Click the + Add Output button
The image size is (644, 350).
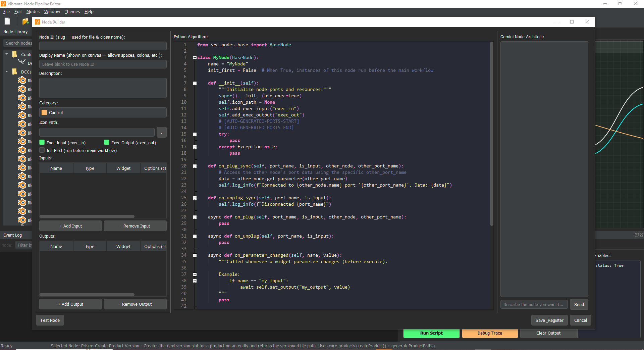(x=70, y=304)
